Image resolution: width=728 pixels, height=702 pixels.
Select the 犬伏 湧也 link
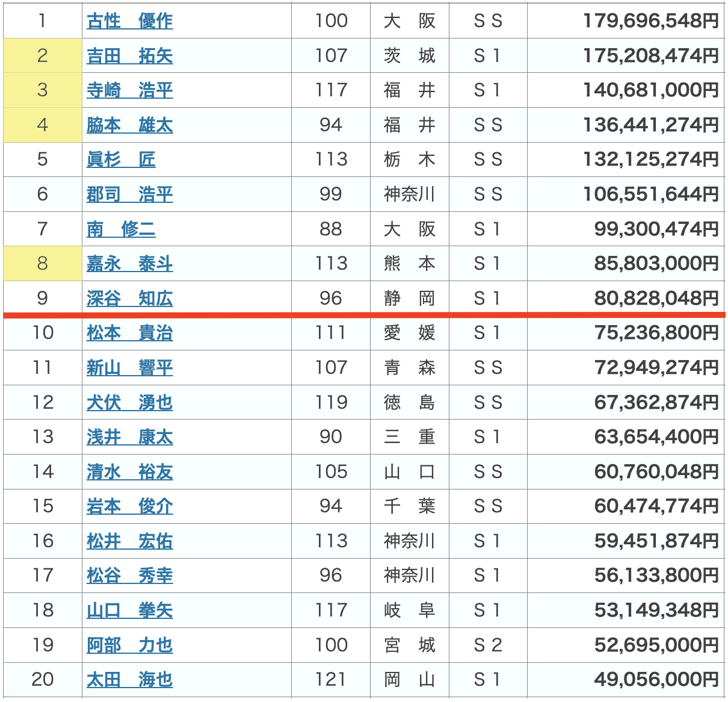[129, 403]
